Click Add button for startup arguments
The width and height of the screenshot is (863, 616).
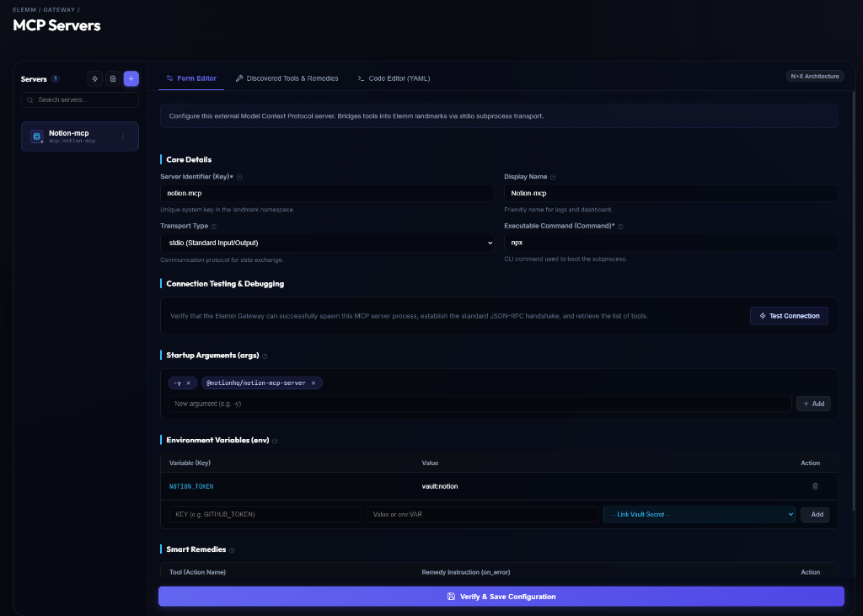[x=813, y=404]
